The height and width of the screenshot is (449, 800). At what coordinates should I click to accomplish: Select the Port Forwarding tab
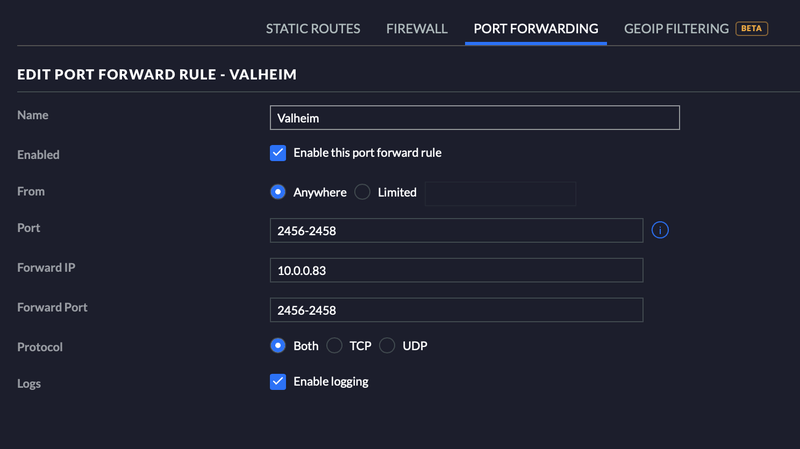(535, 29)
